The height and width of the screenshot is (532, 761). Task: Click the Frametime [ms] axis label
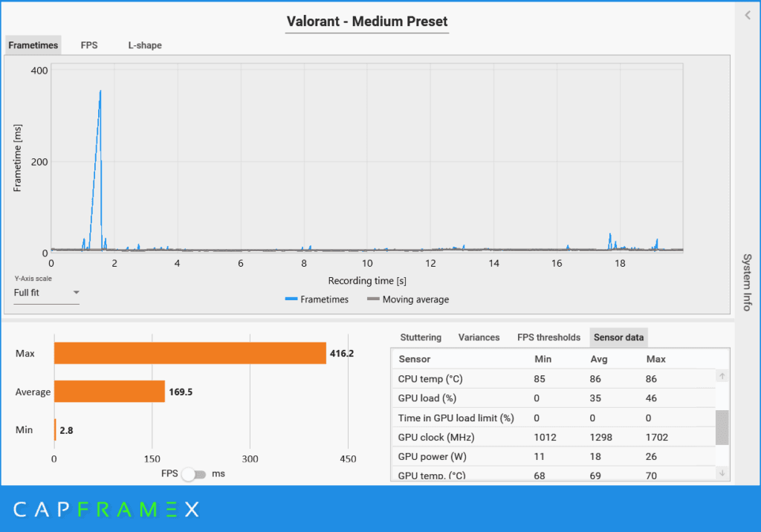[x=18, y=158]
